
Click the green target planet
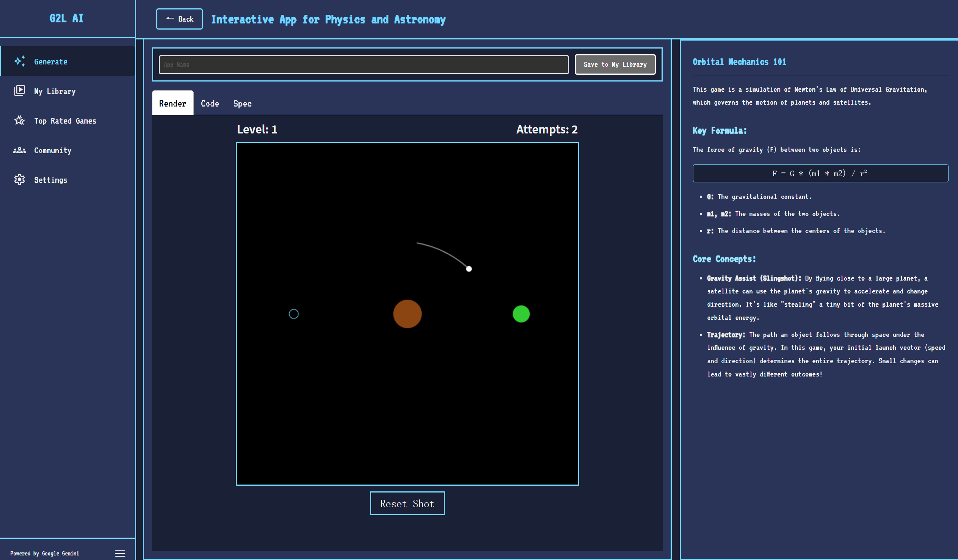pos(521,314)
